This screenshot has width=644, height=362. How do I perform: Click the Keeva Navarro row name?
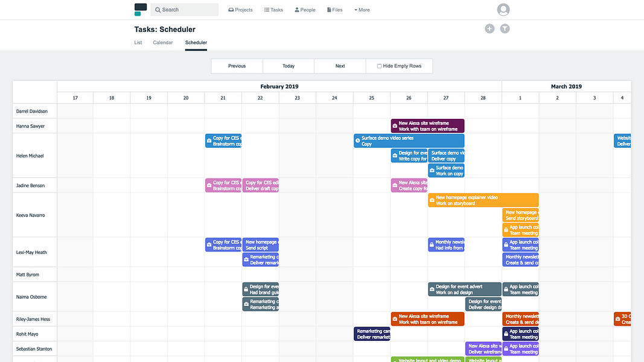(x=30, y=215)
